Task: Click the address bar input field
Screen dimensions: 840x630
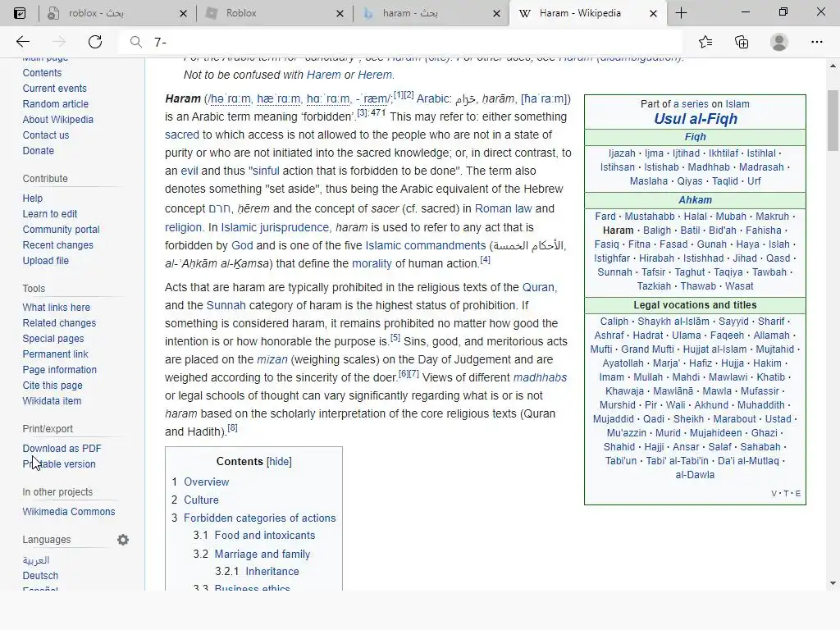Action: point(402,42)
